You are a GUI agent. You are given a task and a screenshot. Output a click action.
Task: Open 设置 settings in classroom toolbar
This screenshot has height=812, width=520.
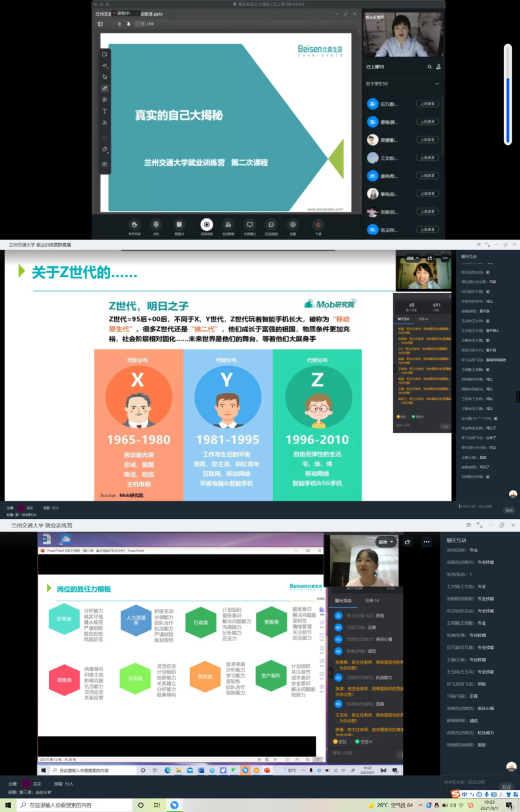(x=293, y=226)
